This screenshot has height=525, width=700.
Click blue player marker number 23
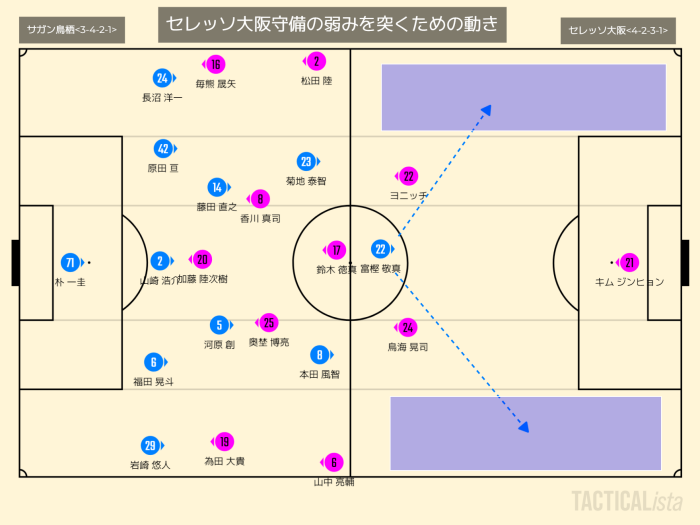[306, 161]
